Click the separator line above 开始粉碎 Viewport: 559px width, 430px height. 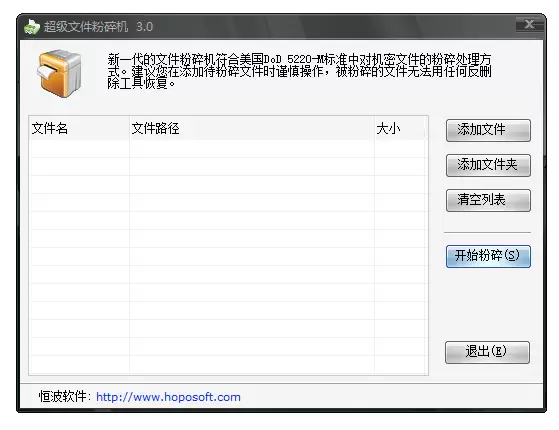click(x=487, y=232)
